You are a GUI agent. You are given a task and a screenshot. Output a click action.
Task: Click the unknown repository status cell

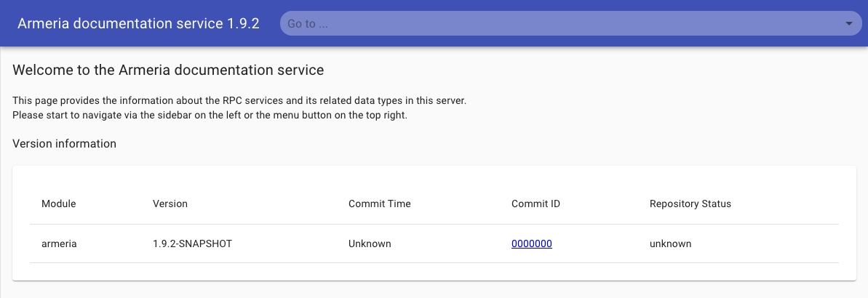point(670,244)
